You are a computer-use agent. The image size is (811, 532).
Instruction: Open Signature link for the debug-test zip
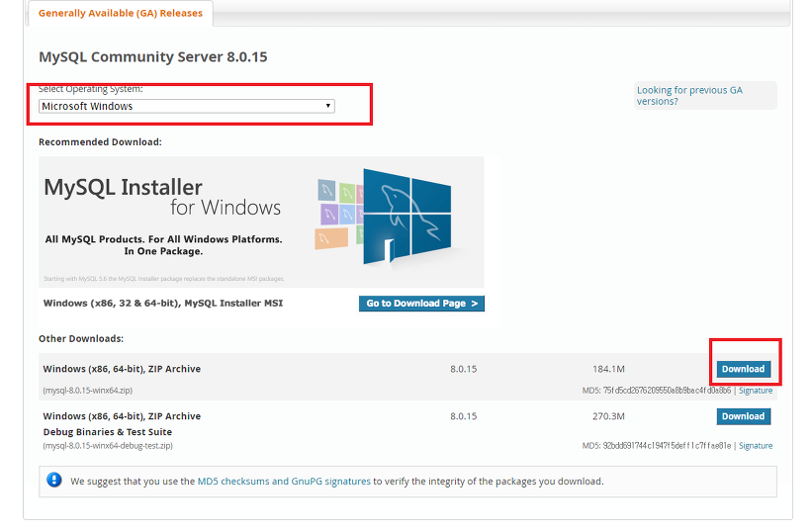(756, 446)
